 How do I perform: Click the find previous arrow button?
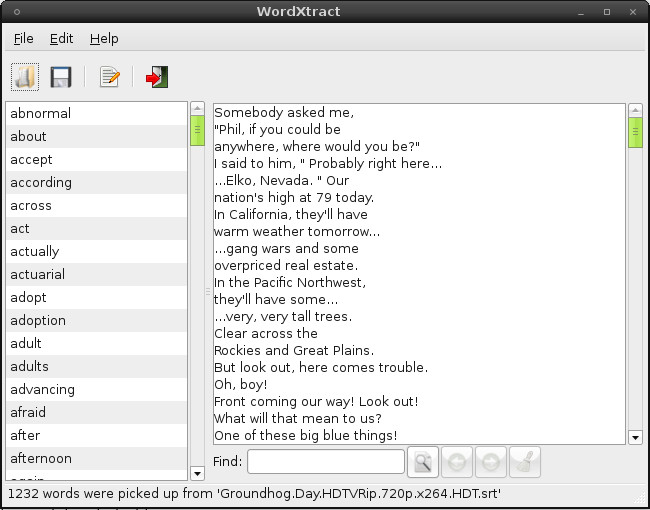point(457,462)
